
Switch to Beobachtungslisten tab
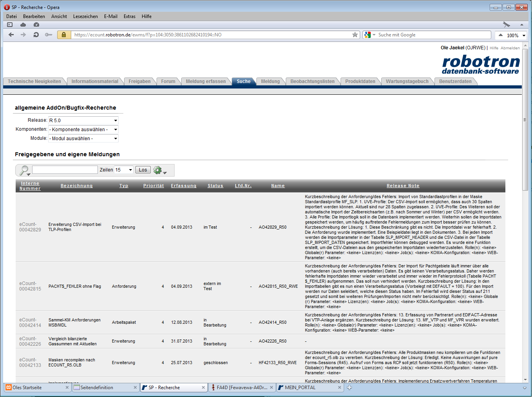pos(312,81)
